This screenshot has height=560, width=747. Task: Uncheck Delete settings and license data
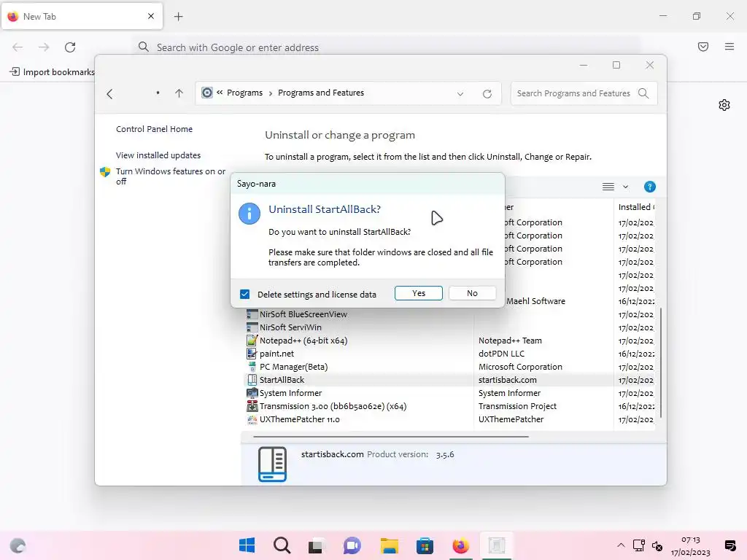click(245, 295)
